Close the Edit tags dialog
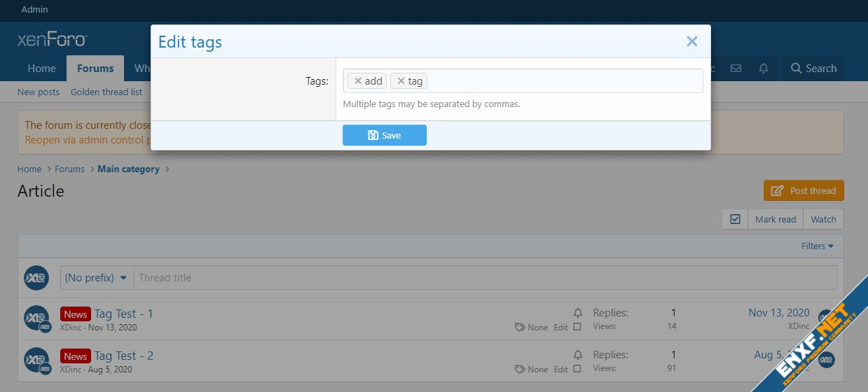 (691, 42)
